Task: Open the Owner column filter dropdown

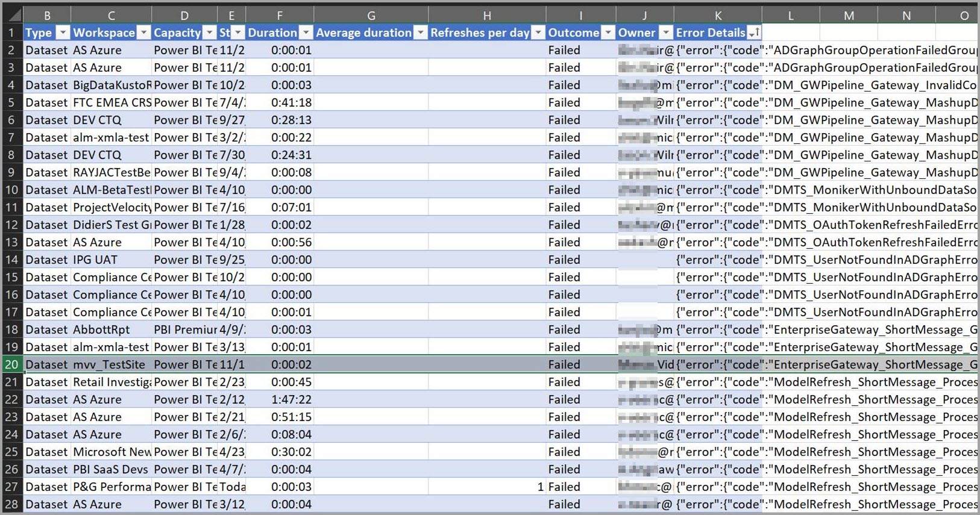Action: [x=666, y=33]
